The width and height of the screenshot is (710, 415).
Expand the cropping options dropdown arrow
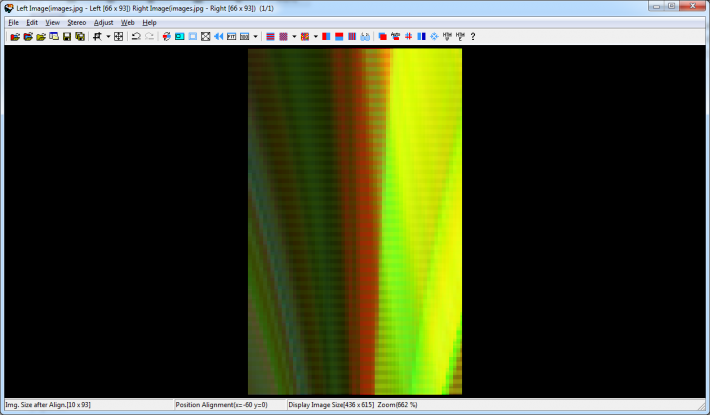[x=108, y=37]
